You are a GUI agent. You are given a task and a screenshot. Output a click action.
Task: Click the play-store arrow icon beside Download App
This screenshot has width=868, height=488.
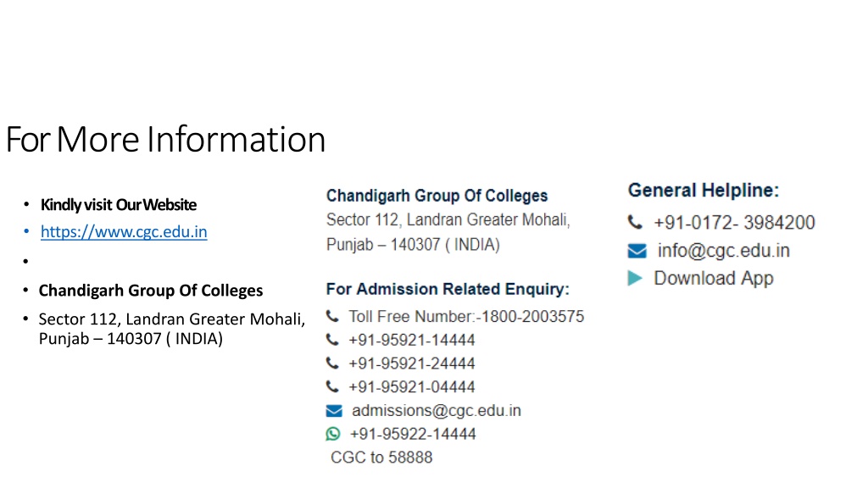click(x=635, y=278)
